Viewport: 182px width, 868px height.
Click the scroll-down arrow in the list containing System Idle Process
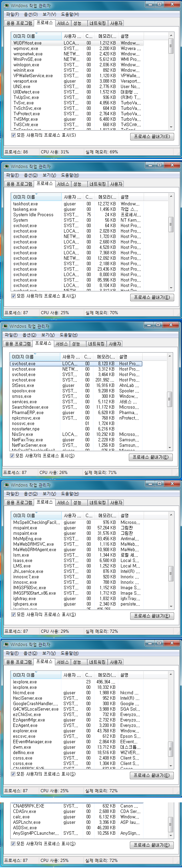pyautogui.click(x=171, y=288)
